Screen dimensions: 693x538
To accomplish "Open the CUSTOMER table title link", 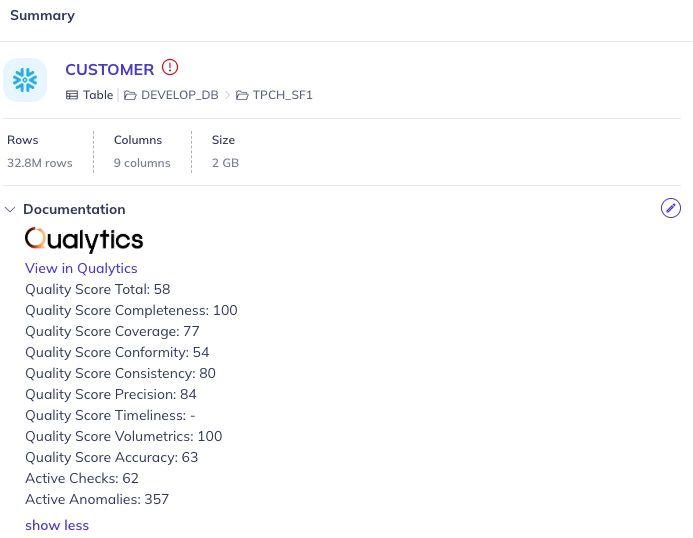I will 110,69.
